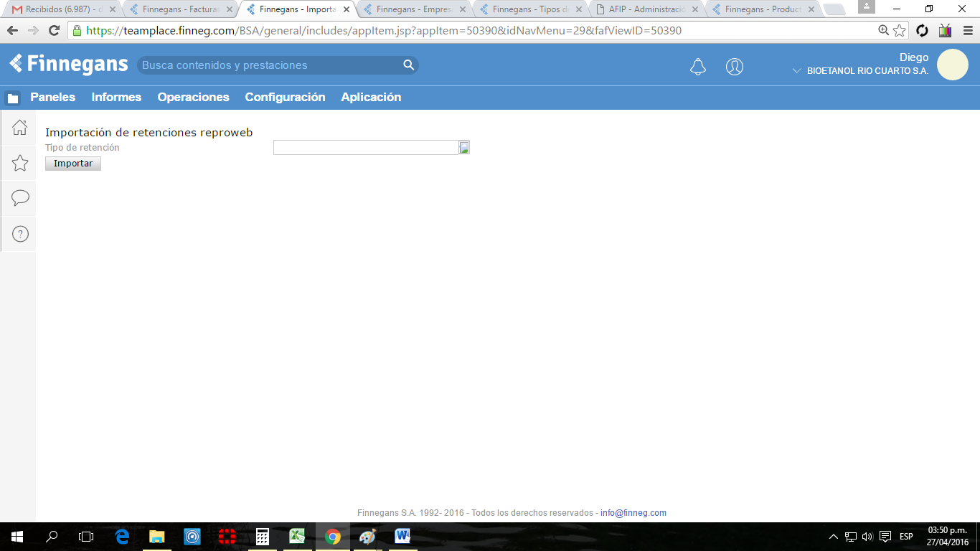
Task: Click the circular arrows extension icon
Action: click(x=923, y=31)
